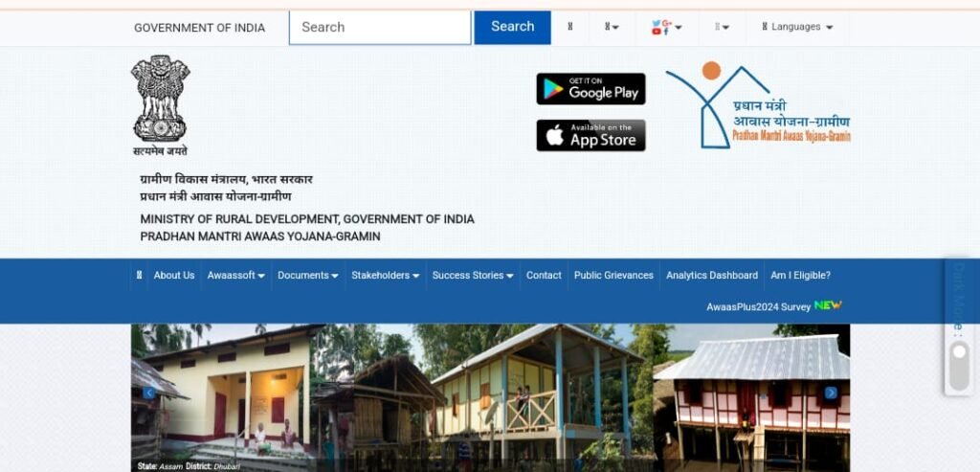
Task: Open the Public Grievances menu item
Action: 613,275
